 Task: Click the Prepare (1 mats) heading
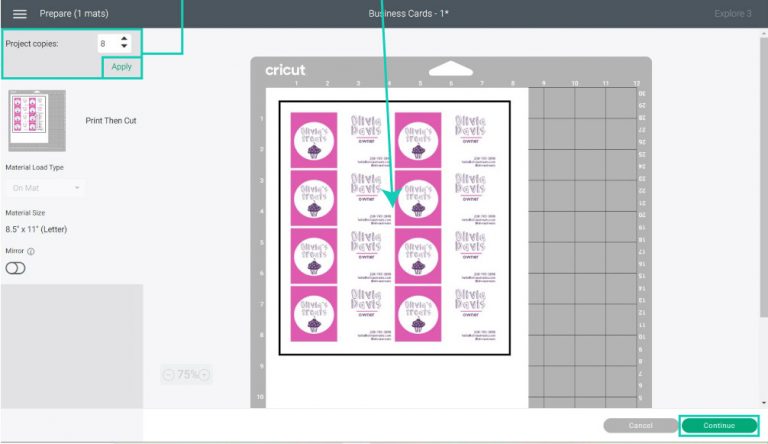[x=74, y=14]
